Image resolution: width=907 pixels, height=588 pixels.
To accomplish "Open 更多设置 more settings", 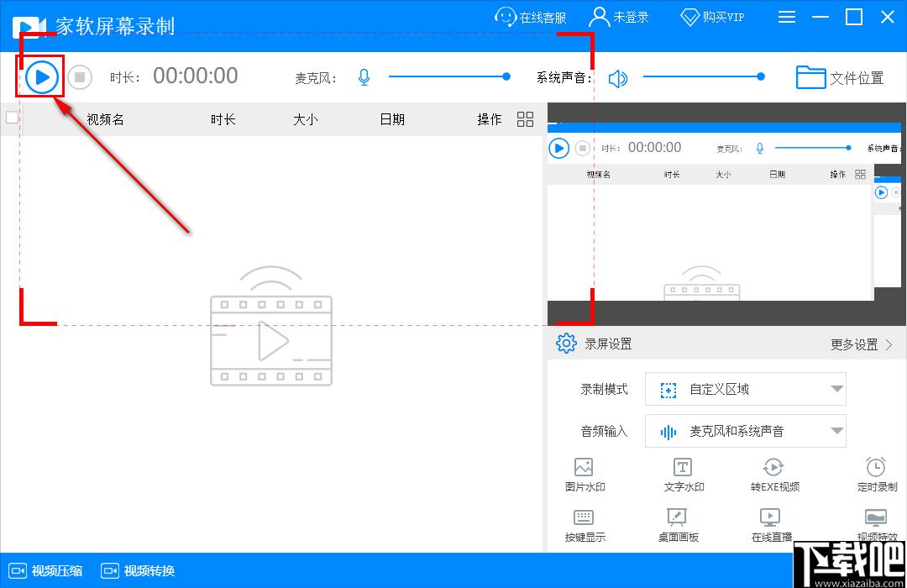I will pyautogui.click(x=862, y=344).
